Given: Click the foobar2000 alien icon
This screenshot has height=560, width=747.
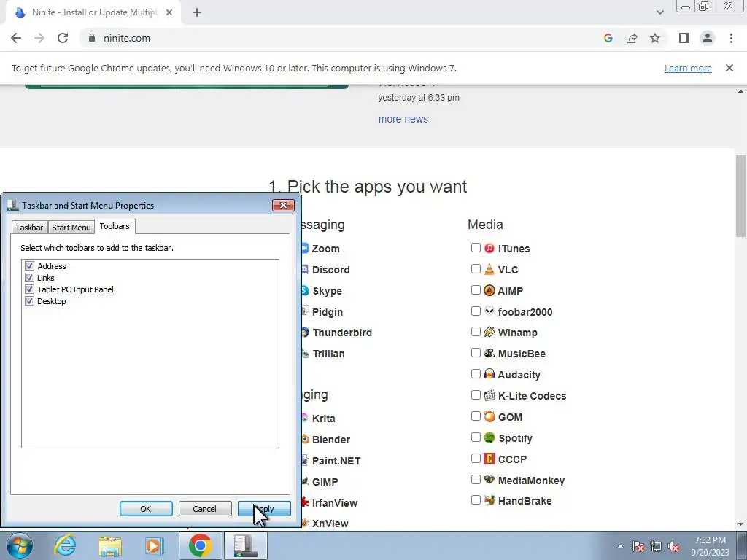Looking at the screenshot, I should pyautogui.click(x=489, y=311).
